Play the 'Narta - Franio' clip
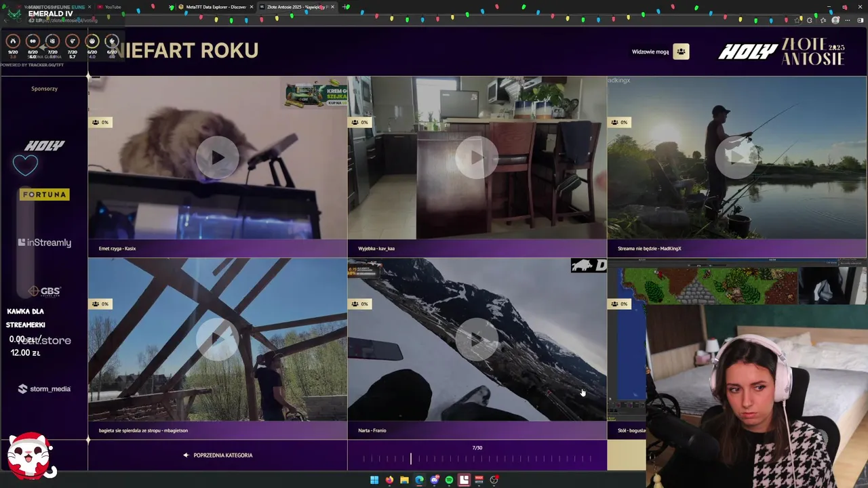Screen dimensions: 868x488 click(477, 340)
